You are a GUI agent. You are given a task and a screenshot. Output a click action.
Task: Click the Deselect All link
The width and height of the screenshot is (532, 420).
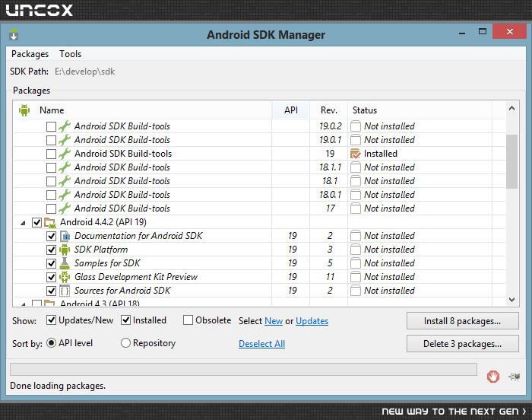[261, 344]
